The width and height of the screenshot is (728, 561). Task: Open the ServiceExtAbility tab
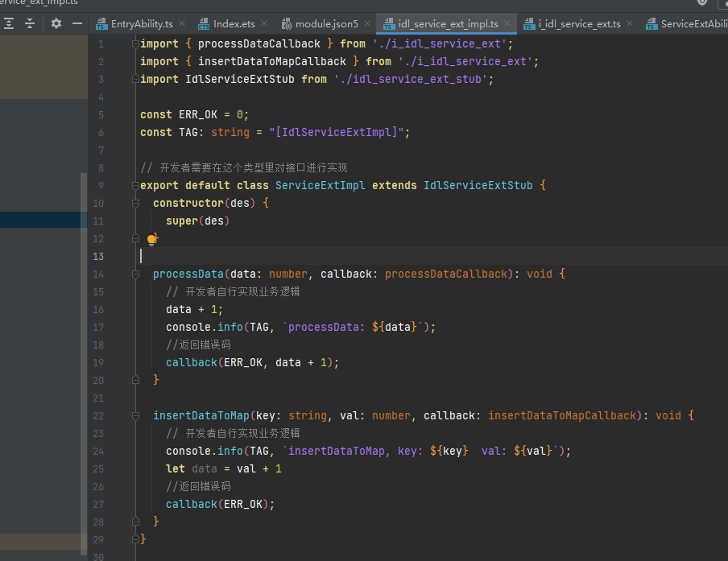point(693,24)
